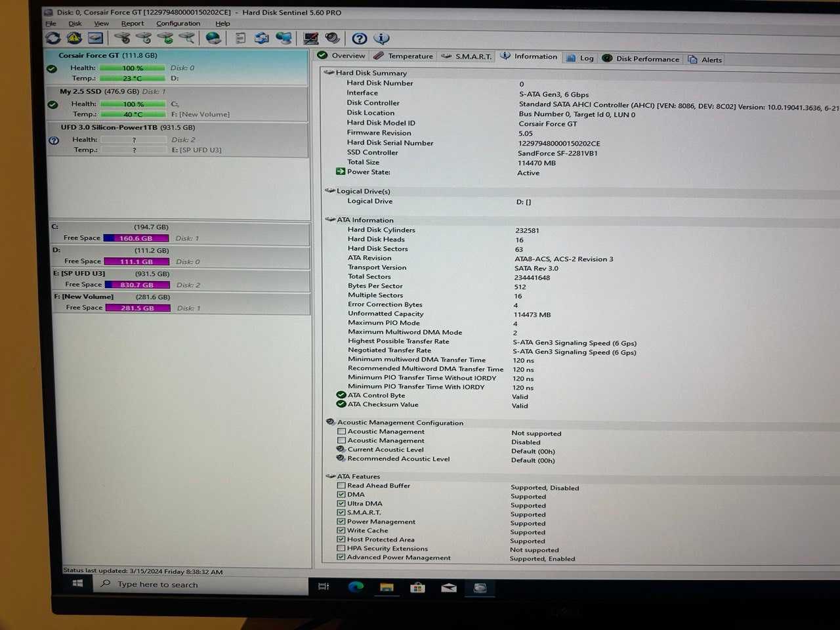Image resolution: width=840 pixels, height=630 pixels.
Task: Click the green arrow icon beside Power State
Action: click(340, 172)
